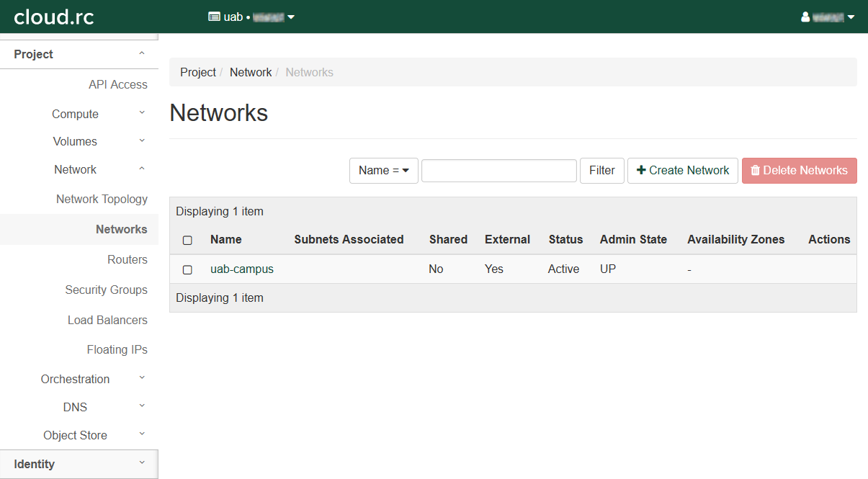Select all networks header checkbox
The image size is (868, 479).
pos(187,240)
